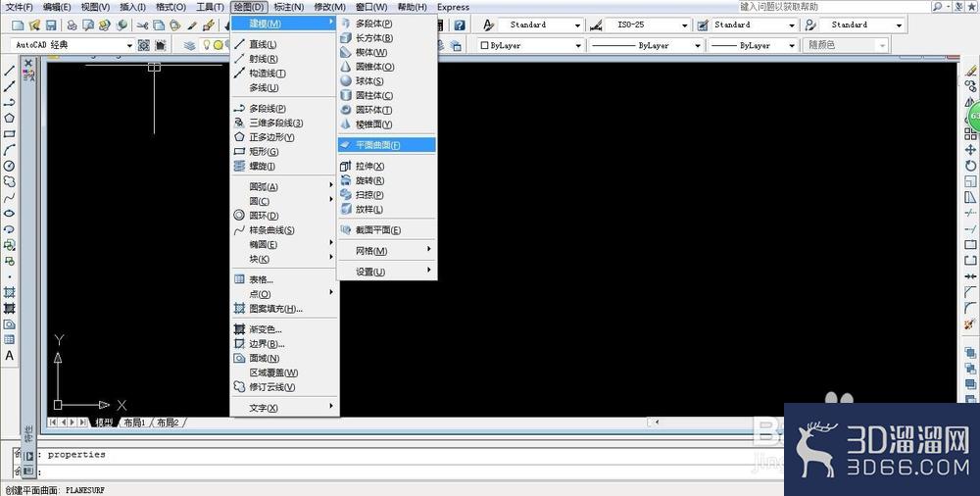This screenshot has height=496, width=980.
Task: Click the Help question mark icon
Action: click(x=460, y=25)
